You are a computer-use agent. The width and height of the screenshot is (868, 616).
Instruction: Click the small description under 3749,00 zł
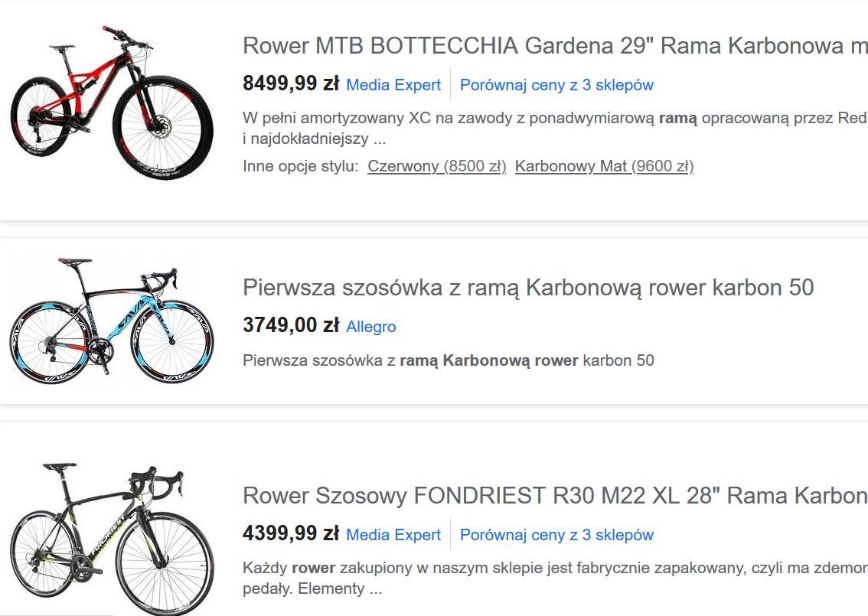(x=449, y=360)
